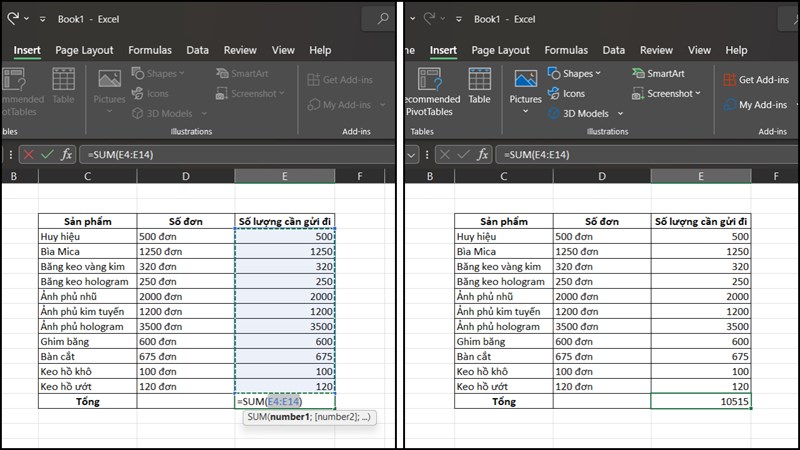The height and width of the screenshot is (450, 800).
Task: Expand Name Box dropdown in right window
Action: [411, 155]
